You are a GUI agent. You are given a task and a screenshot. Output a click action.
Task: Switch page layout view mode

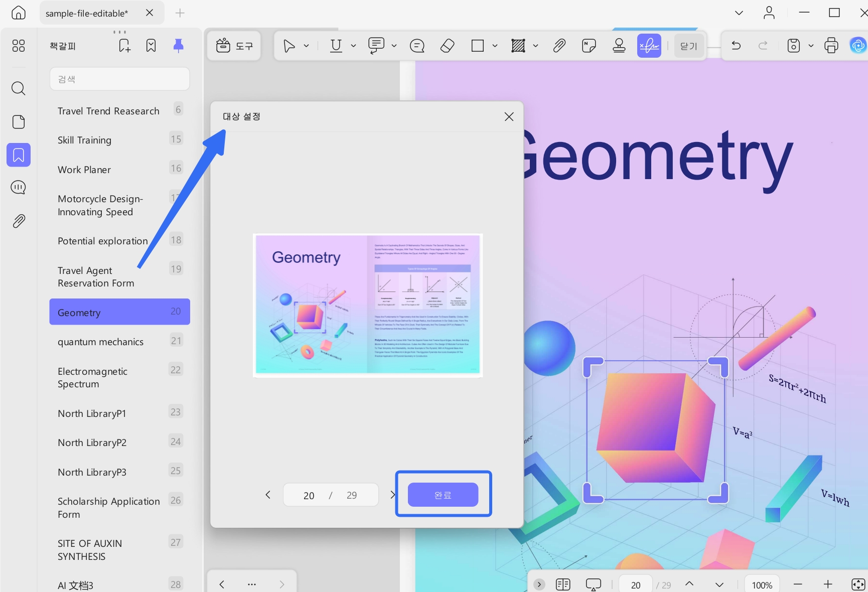(x=563, y=584)
